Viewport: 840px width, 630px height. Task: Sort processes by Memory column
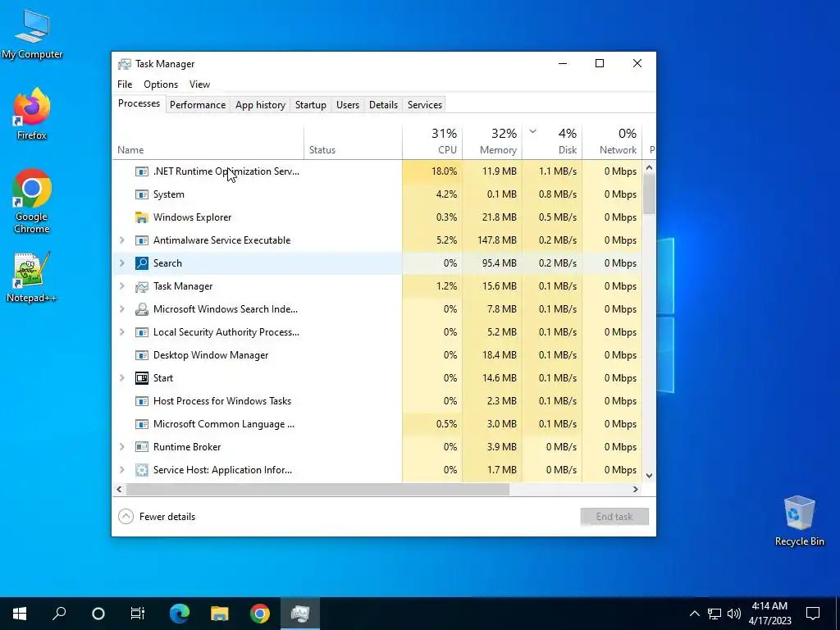coord(492,141)
